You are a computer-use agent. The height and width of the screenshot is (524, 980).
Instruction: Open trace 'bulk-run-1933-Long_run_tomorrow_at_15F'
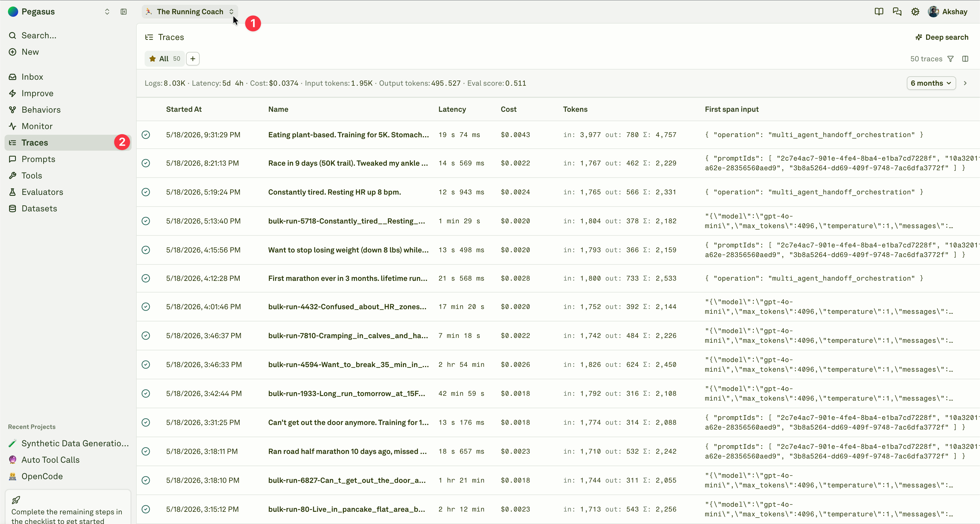(x=346, y=393)
